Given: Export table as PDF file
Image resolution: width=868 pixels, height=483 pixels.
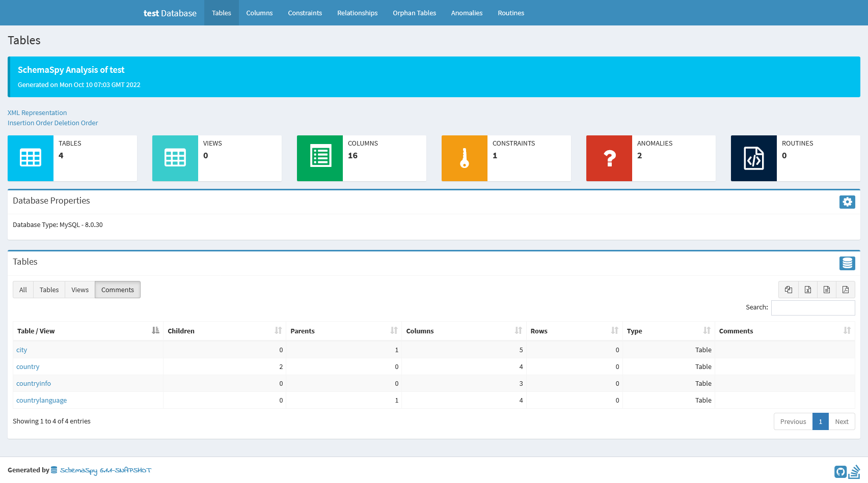Looking at the screenshot, I should click(845, 290).
